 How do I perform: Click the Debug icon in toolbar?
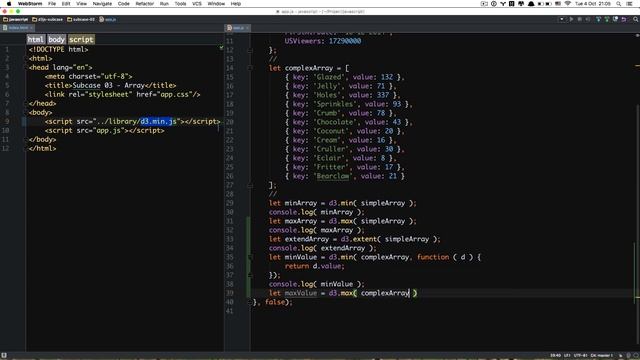click(580, 19)
